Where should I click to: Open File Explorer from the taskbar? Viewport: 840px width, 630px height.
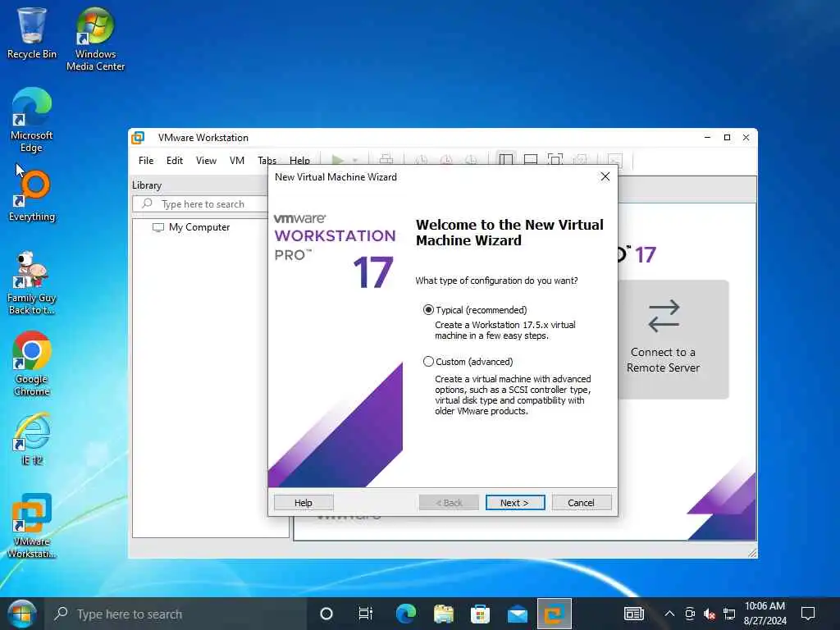point(443,614)
